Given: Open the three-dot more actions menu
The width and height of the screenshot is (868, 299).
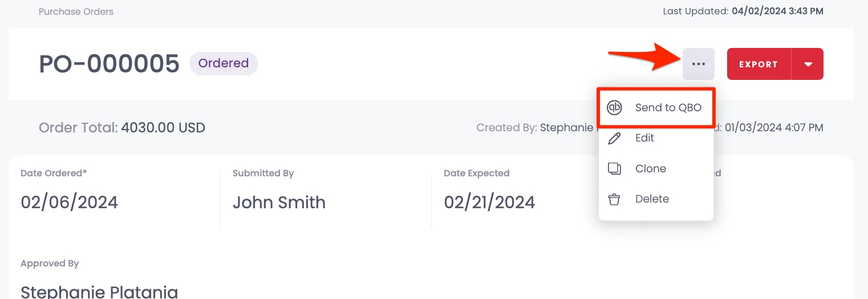Looking at the screenshot, I should [x=698, y=64].
